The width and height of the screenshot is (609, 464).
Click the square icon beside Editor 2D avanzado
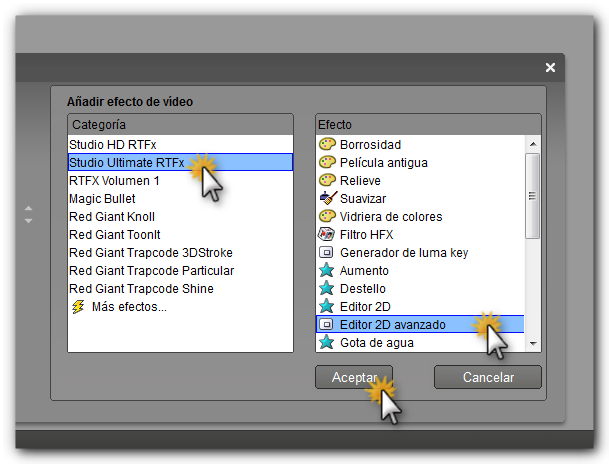[x=326, y=324]
